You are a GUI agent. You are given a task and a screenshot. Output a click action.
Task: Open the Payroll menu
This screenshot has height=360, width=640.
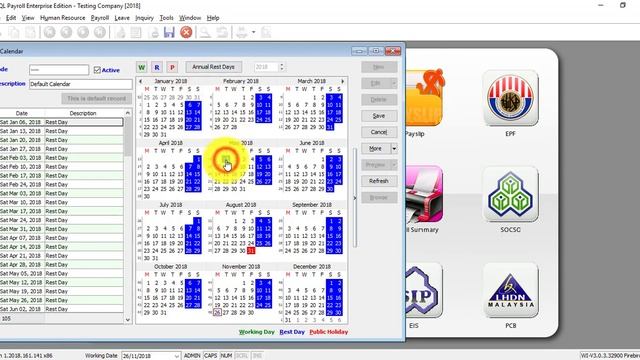pos(100,18)
